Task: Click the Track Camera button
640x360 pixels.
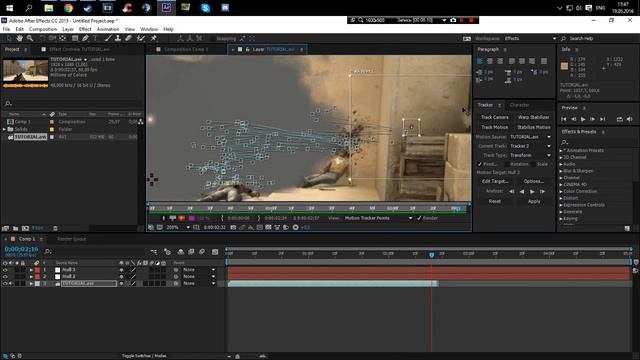Action: coord(494,117)
